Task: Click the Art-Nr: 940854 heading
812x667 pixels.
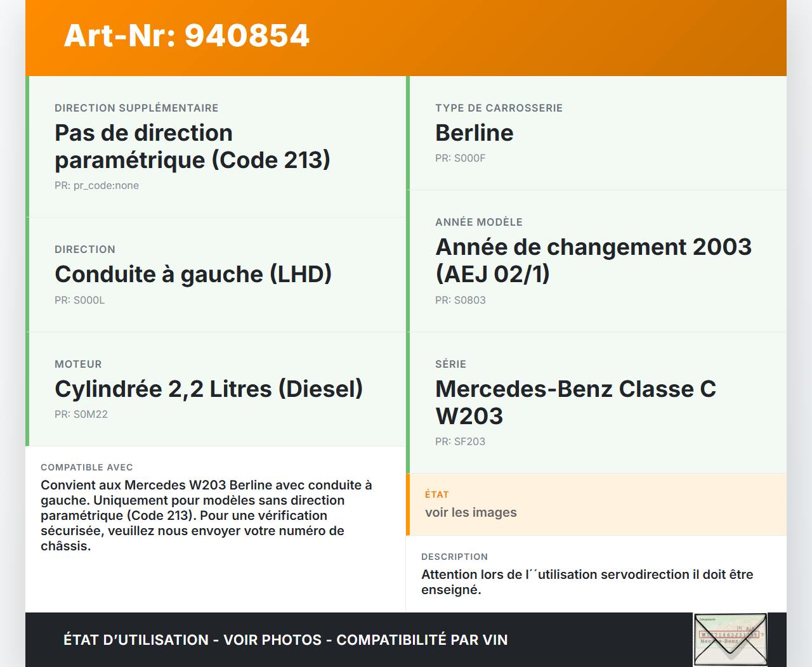Action: pos(187,36)
